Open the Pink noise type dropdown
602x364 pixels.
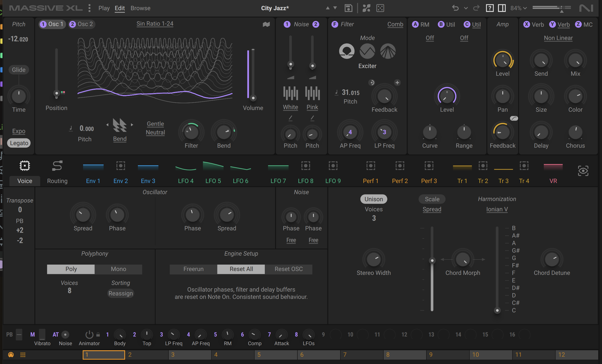click(312, 107)
